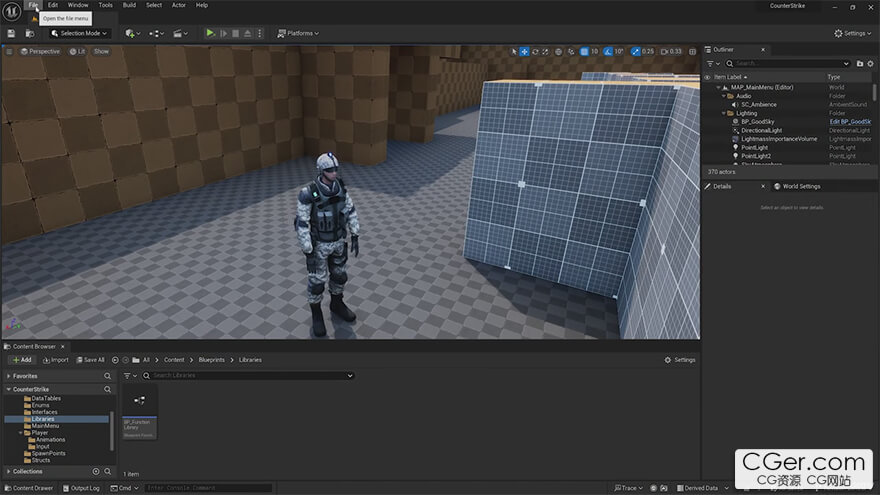Toggle Outliner visibility column eye icon

pyautogui.click(x=707, y=77)
